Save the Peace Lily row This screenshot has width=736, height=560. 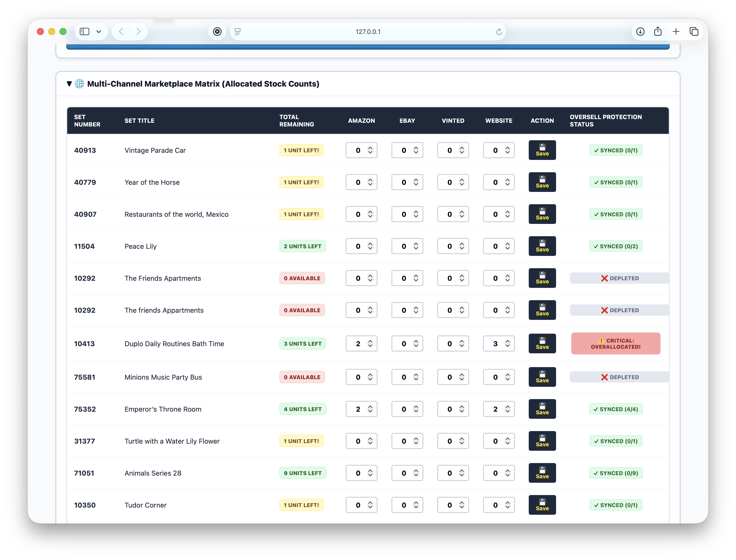[x=542, y=246]
